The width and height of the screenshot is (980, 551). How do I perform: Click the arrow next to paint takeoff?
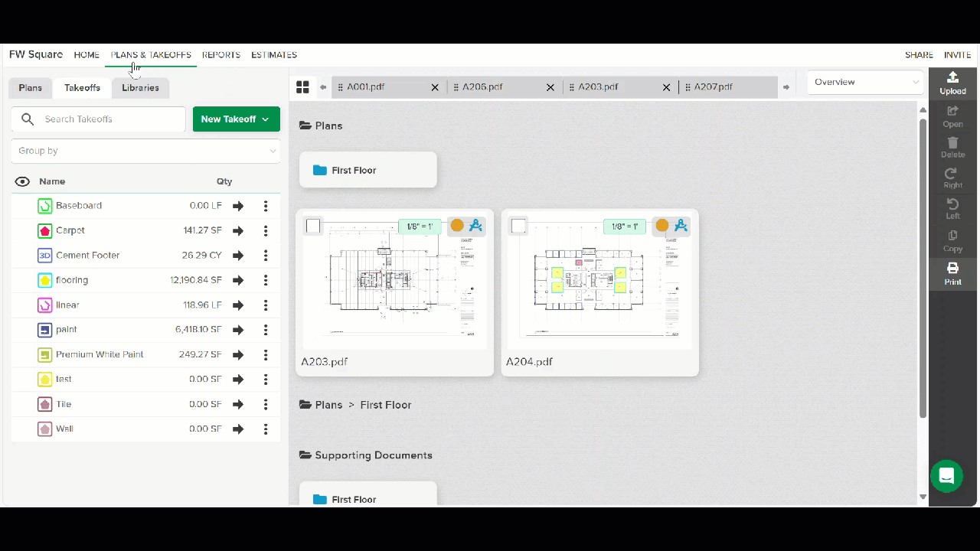(x=238, y=330)
